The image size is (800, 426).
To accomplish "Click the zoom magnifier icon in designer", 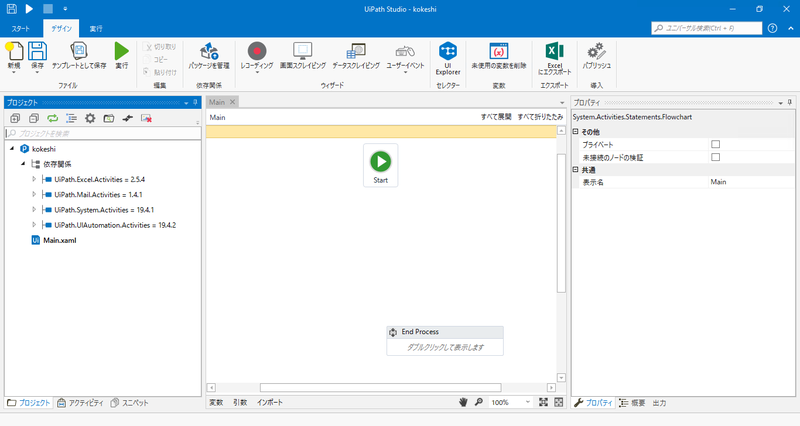I will (479, 402).
